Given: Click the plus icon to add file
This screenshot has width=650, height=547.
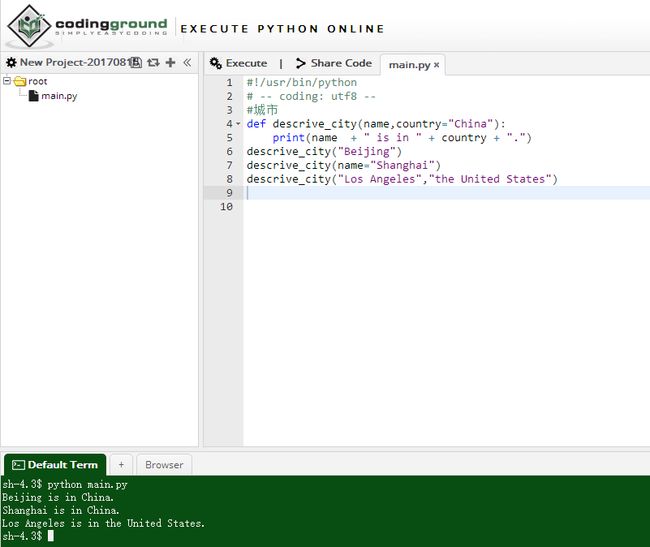Looking at the screenshot, I should coord(170,63).
